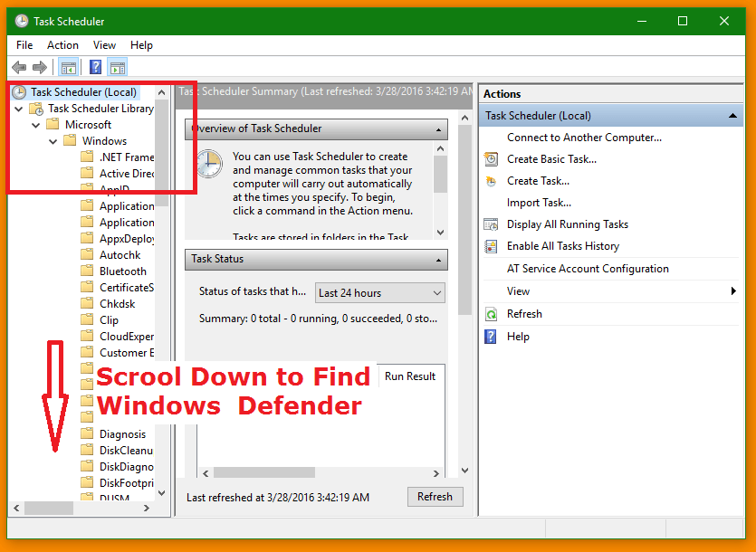Screen dimensions: 756x552
Task: Click the Create Basic Task action
Action: coord(551,159)
